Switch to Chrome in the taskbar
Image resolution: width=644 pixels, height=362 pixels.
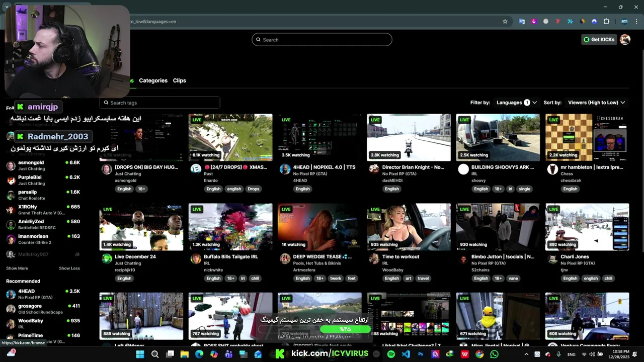[x=479, y=354]
